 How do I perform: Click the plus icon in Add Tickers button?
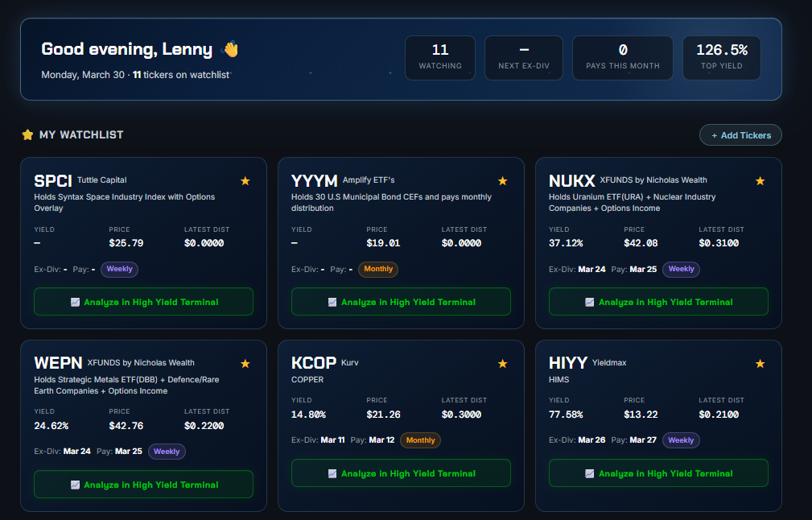click(x=716, y=134)
